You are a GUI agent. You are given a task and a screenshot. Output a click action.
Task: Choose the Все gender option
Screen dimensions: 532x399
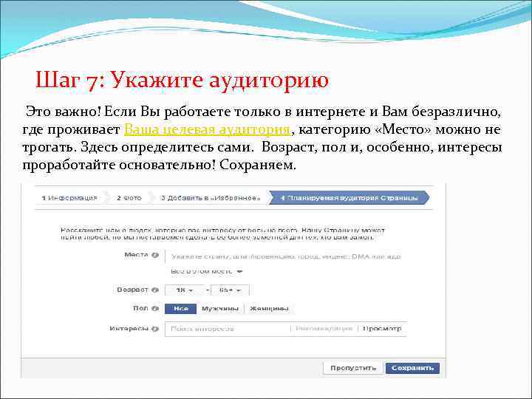click(x=180, y=308)
